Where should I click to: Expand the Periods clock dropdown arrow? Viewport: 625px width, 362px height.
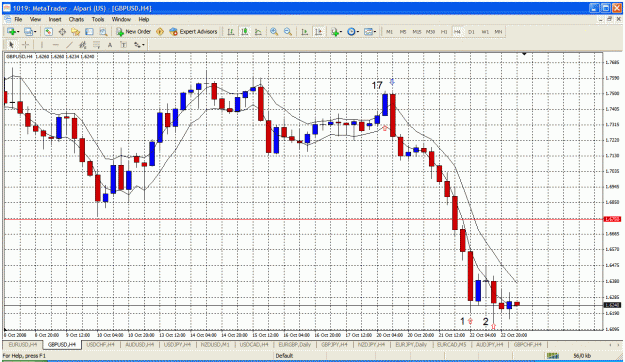pyautogui.click(x=358, y=32)
